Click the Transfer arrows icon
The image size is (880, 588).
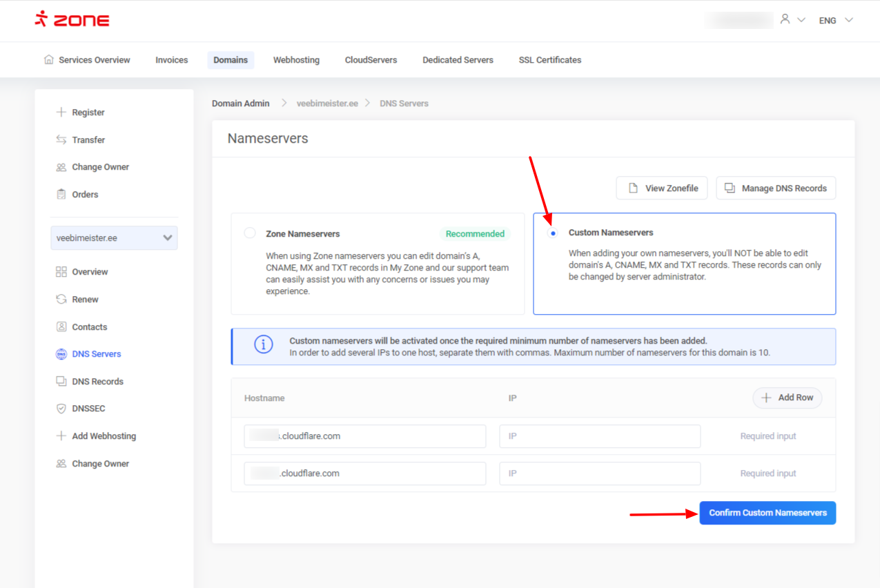point(61,139)
